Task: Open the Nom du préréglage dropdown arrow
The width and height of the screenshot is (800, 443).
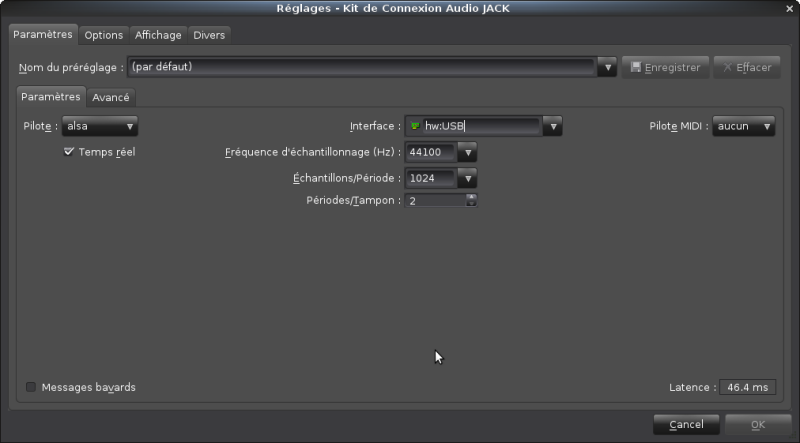Action: 607,67
